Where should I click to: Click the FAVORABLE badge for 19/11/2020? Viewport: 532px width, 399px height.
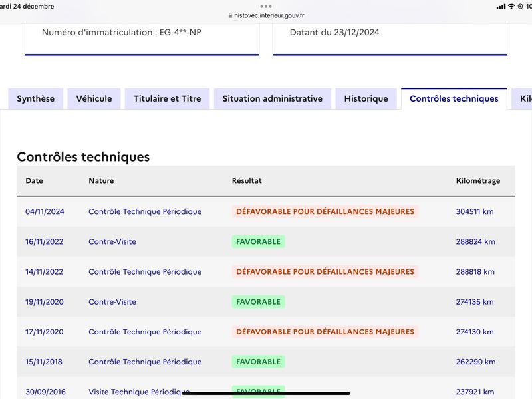pos(258,302)
